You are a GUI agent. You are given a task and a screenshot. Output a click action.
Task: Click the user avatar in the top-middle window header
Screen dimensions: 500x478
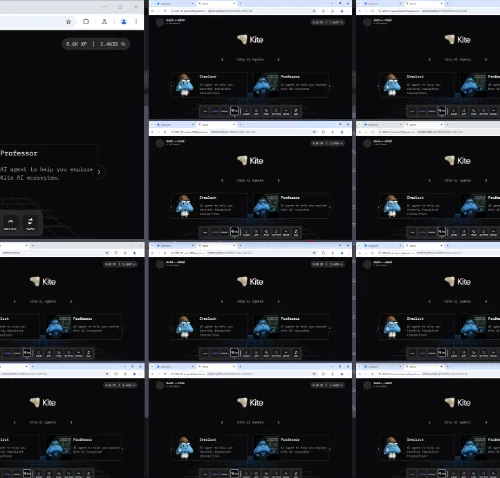click(160, 22)
